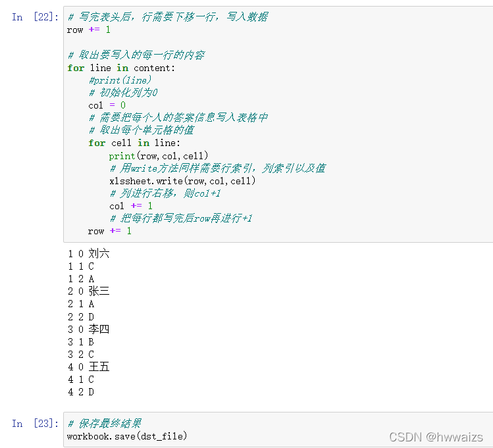
Task: Click the 'for line in content:' line
Action: tap(121, 68)
